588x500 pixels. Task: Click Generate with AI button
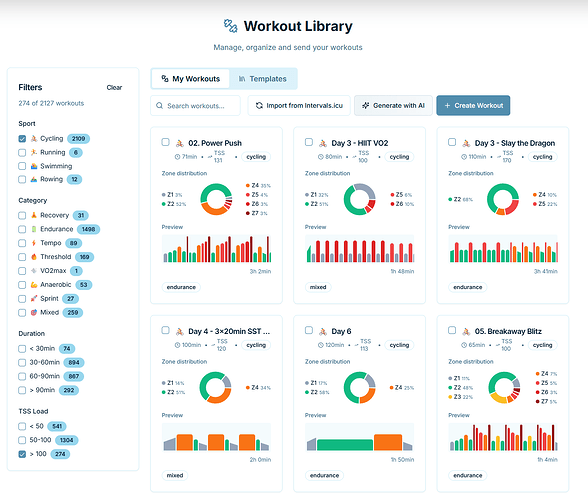click(x=393, y=106)
